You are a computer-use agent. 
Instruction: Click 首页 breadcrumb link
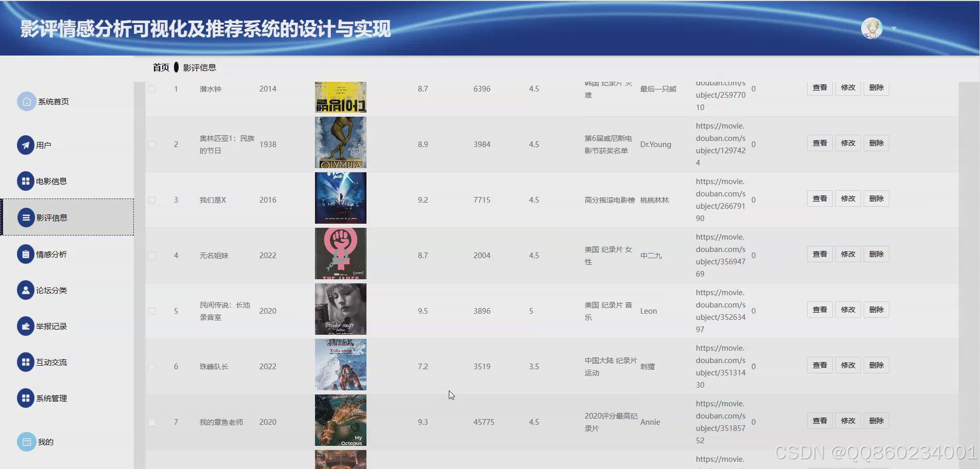pyautogui.click(x=161, y=67)
